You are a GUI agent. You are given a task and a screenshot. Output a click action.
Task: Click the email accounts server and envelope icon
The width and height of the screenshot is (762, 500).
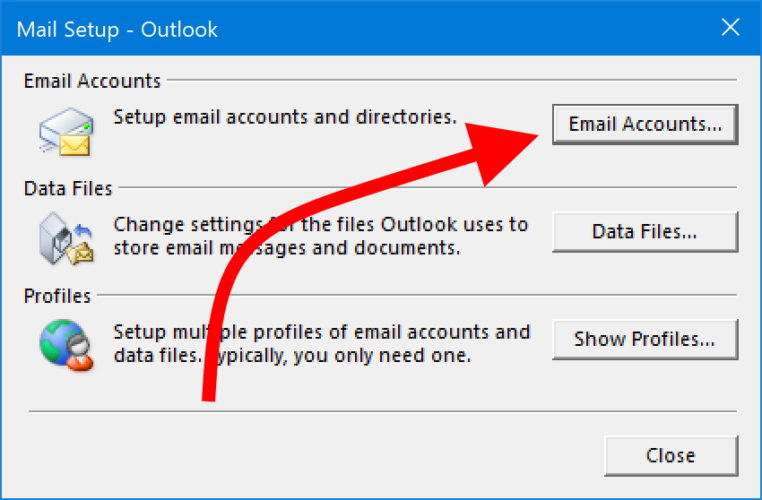pyautogui.click(x=67, y=131)
